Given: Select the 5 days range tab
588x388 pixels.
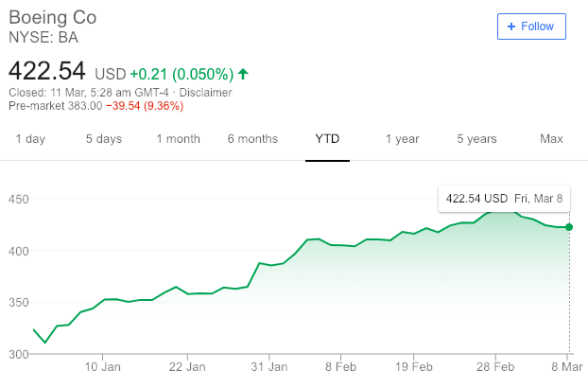Looking at the screenshot, I should [x=103, y=139].
